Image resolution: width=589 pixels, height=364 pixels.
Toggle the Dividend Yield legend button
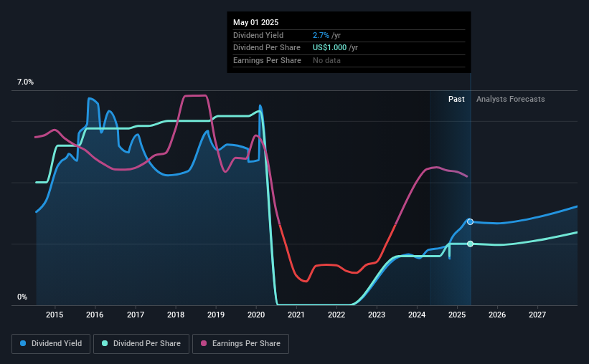[51, 344]
